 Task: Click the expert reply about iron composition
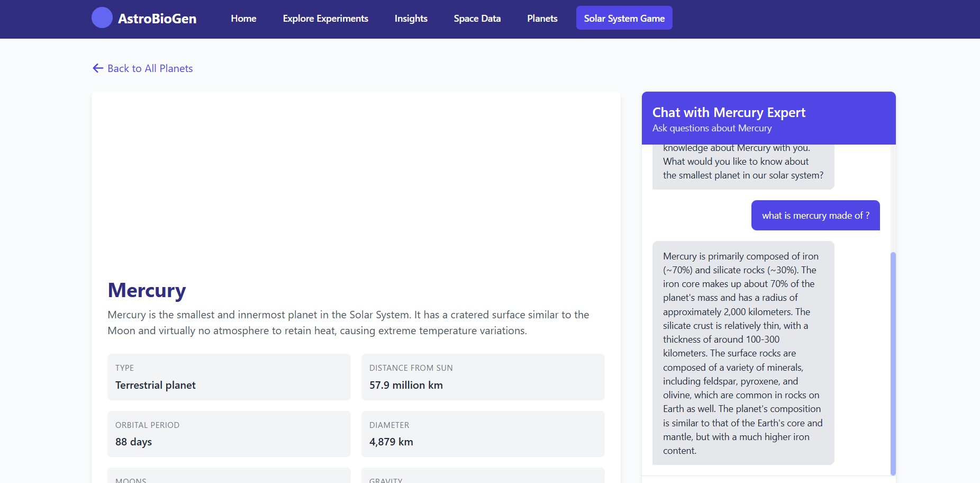click(743, 353)
